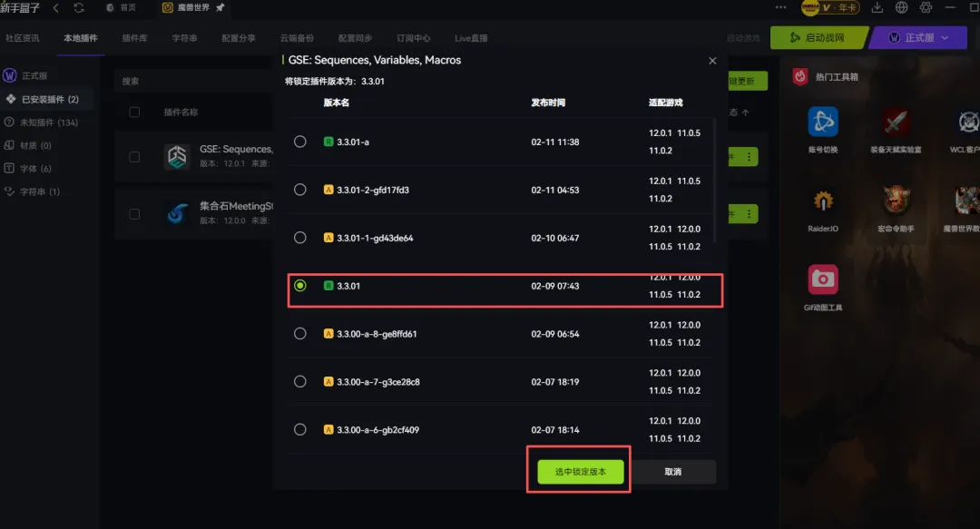Open the three-dot menu in title bar

(781, 8)
